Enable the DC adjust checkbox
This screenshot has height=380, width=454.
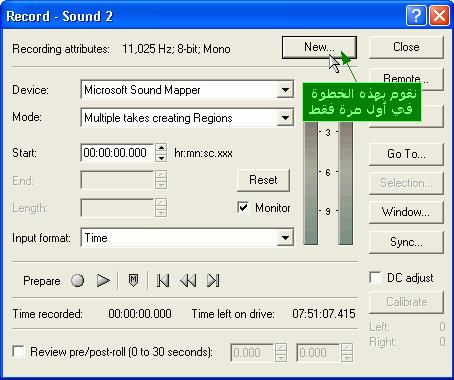(376, 277)
